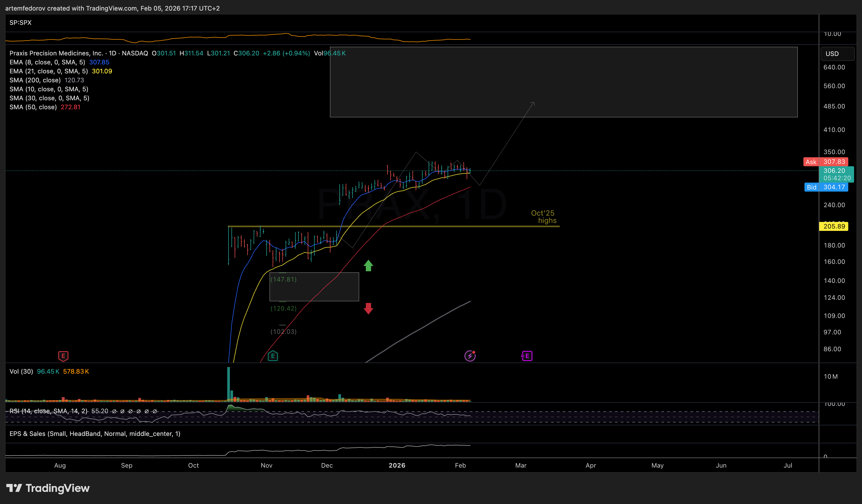Click the 640.00 price axis label

tap(834, 67)
